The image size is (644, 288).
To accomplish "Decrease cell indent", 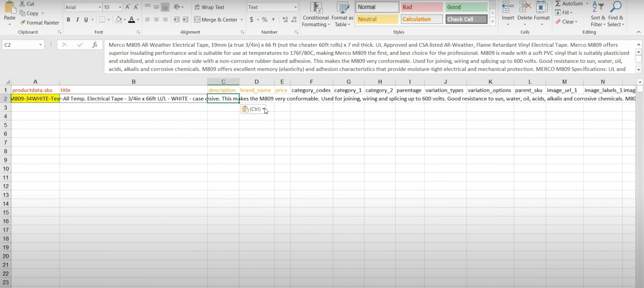I will 176,19.
